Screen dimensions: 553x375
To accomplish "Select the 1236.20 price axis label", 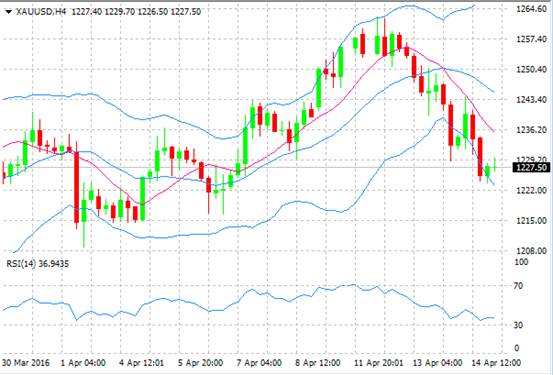I will pos(531,130).
